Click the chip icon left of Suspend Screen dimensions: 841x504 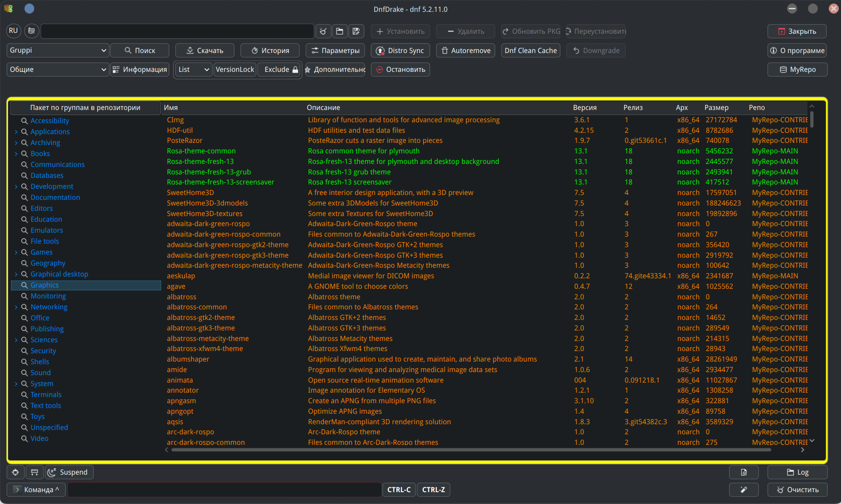(x=15, y=472)
